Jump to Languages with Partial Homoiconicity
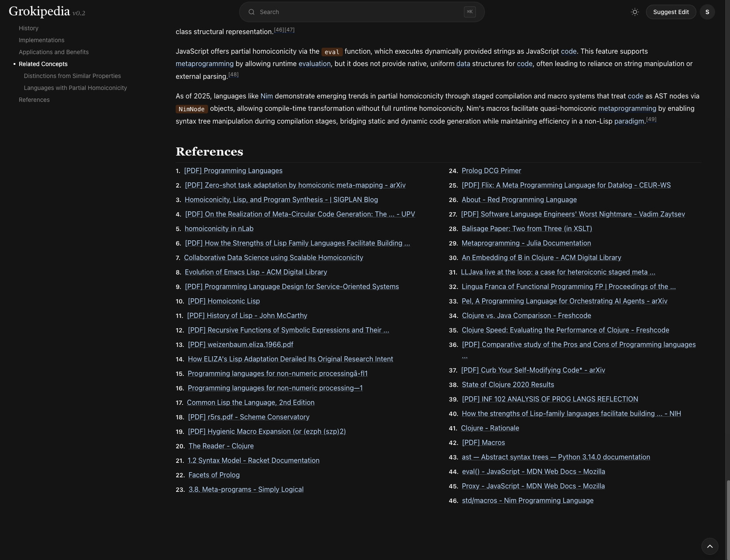The width and height of the screenshot is (730, 560). (x=75, y=88)
